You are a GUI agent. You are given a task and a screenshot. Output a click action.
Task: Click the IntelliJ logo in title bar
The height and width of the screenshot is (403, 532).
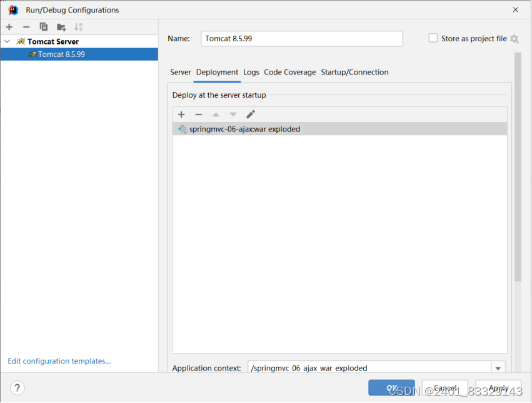point(13,10)
